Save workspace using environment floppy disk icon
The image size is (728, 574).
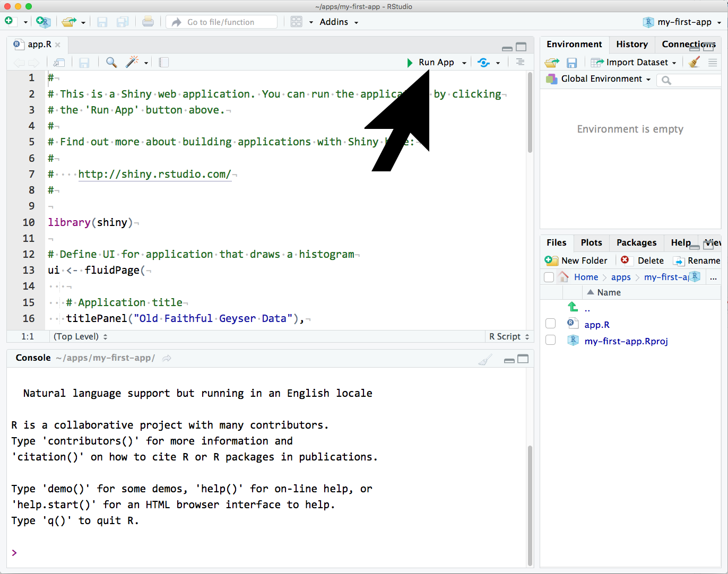click(x=571, y=63)
